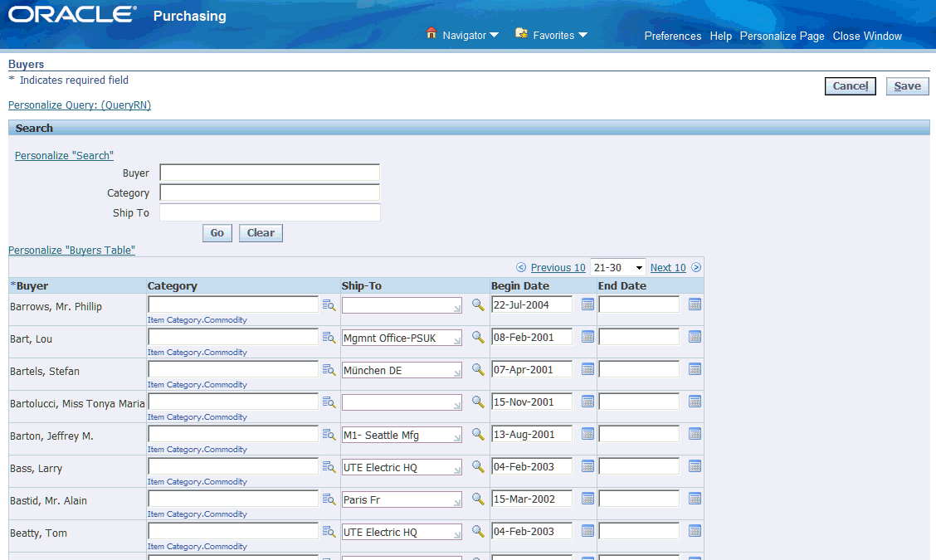This screenshot has height=560, width=936.
Task: Click the Go search button
Action: tap(217, 233)
